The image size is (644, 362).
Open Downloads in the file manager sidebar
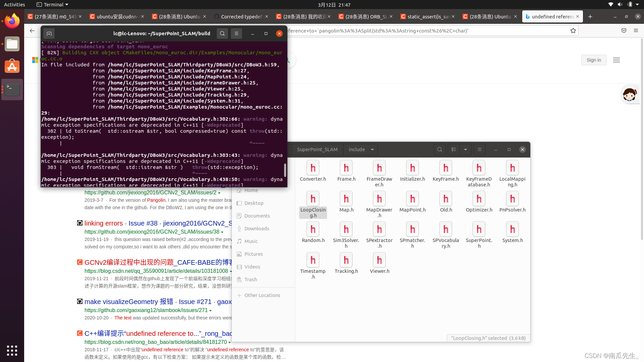pos(257,229)
